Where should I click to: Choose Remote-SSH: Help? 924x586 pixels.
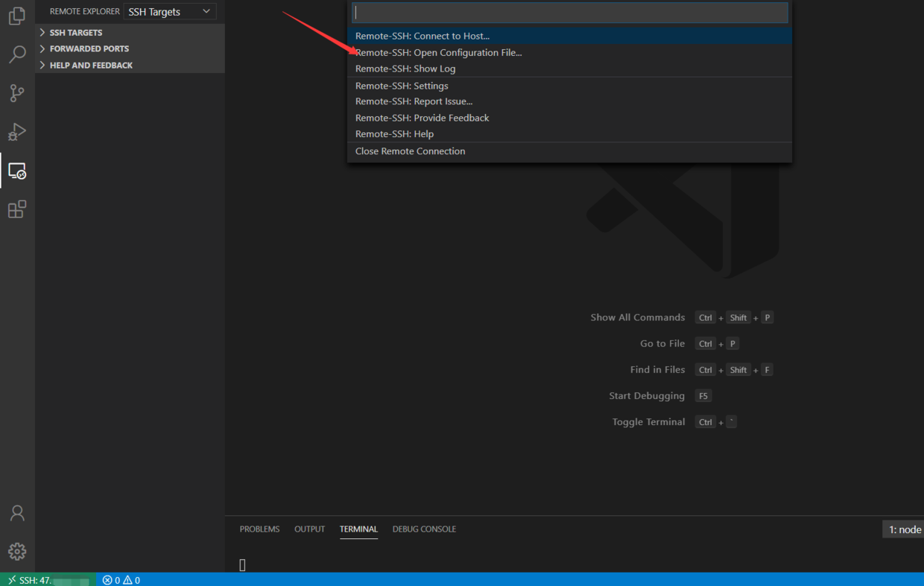coord(570,134)
